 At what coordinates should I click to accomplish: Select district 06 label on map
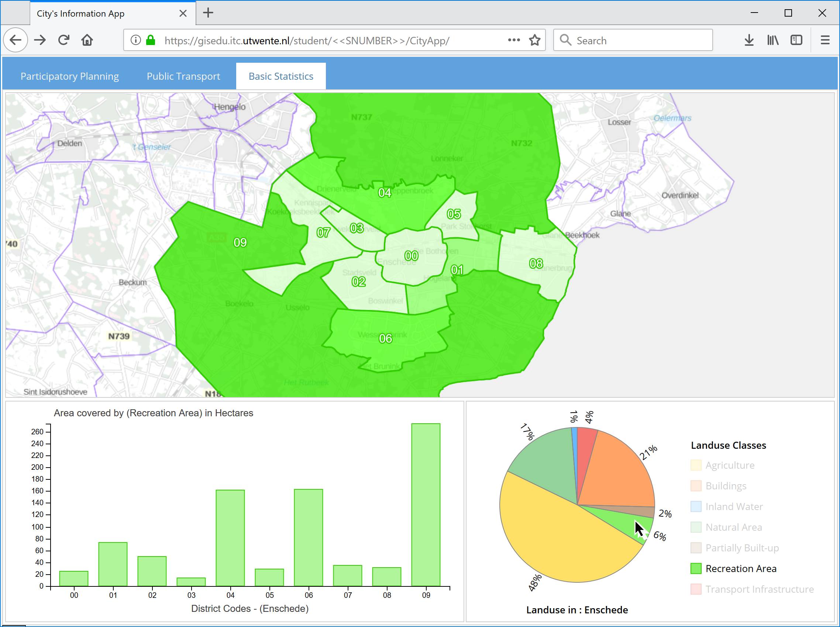[385, 338]
